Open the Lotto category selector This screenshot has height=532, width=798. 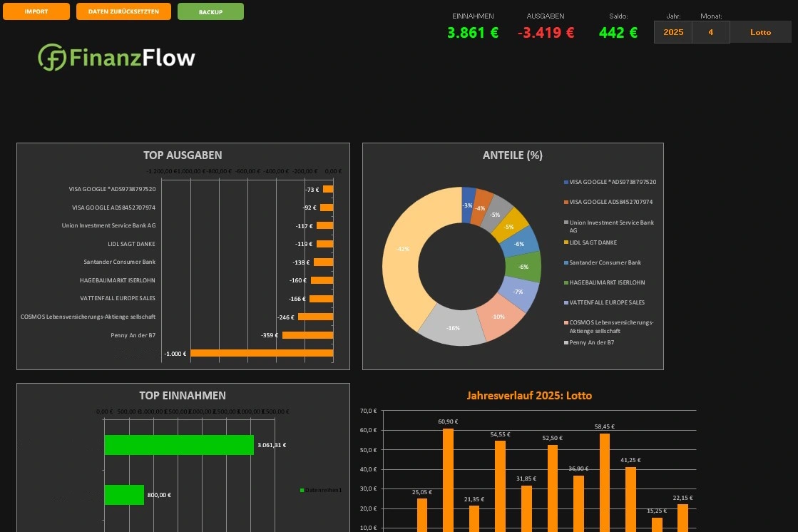[760, 32]
